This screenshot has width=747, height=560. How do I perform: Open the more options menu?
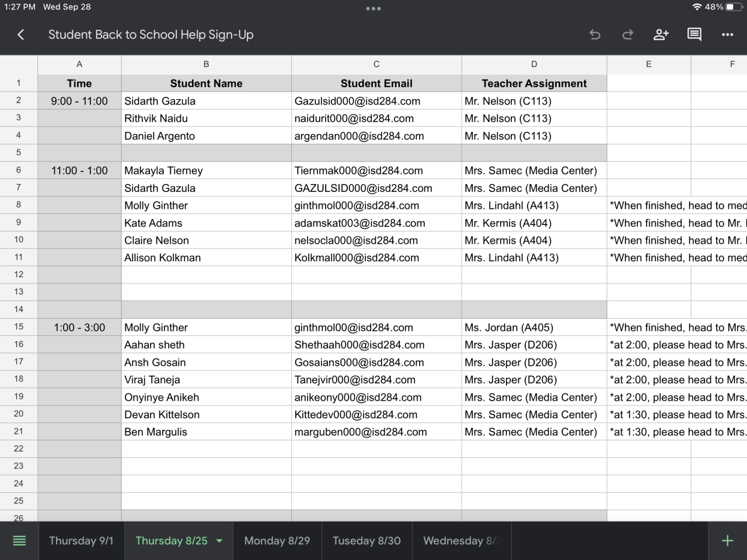click(727, 35)
